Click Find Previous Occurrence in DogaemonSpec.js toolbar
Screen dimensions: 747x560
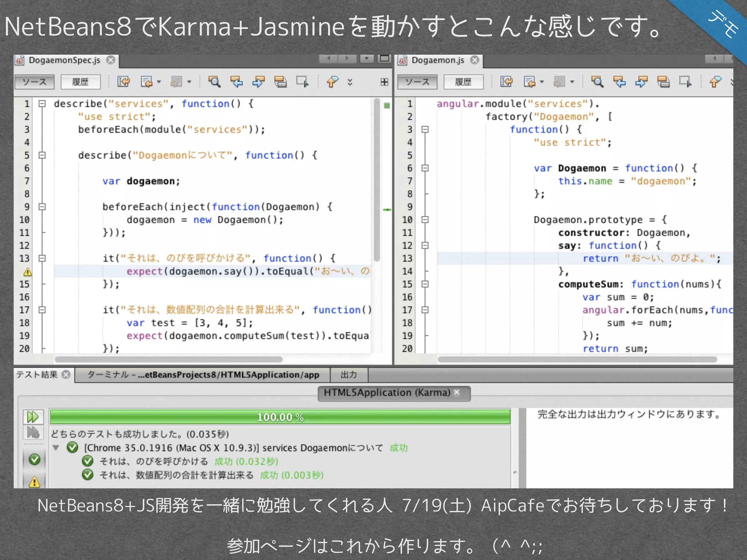236,82
